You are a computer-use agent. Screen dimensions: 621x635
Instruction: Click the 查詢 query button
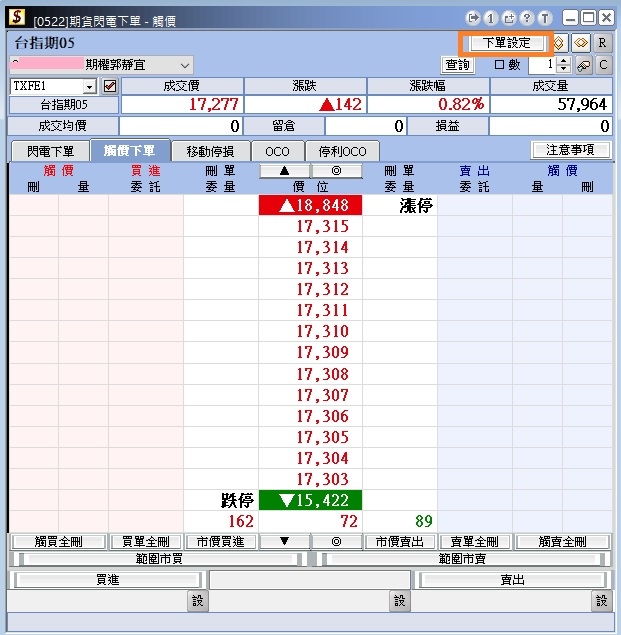(457, 65)
